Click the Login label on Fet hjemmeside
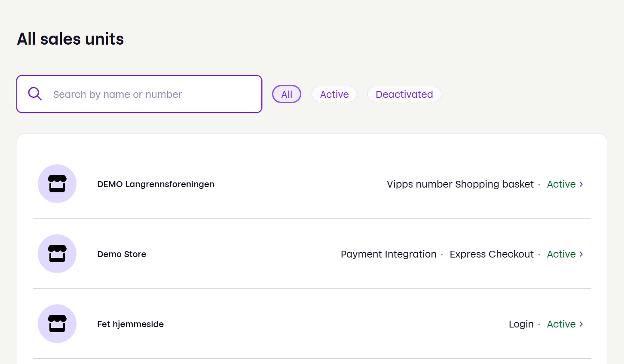This screenshot has width=624, height=364. tap(521, 324)
